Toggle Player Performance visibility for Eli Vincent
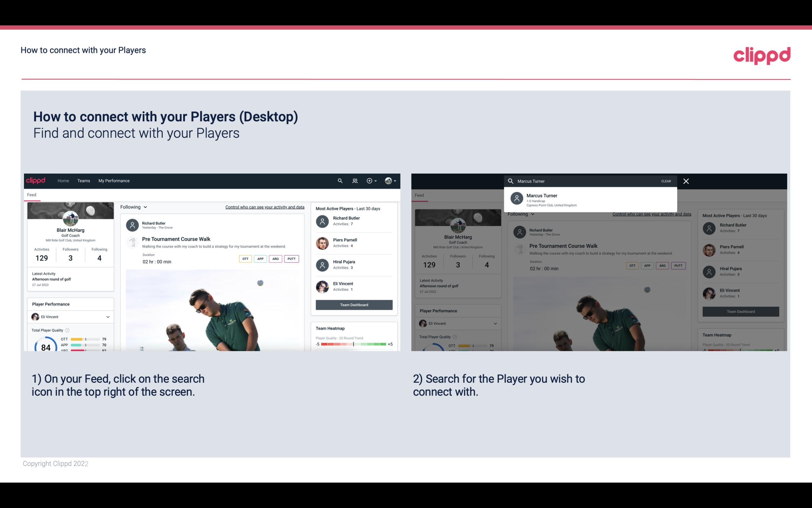 (x=108, y=317)
